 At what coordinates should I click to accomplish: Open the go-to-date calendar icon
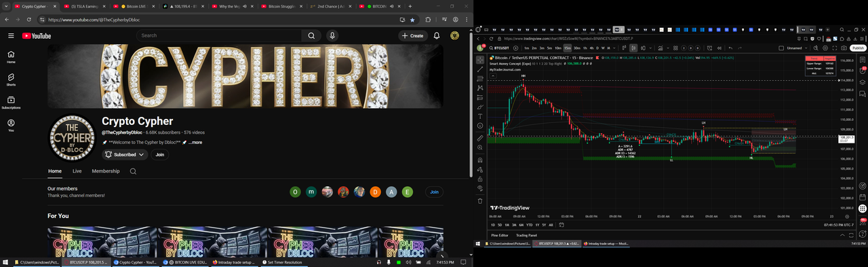point(561,225)
